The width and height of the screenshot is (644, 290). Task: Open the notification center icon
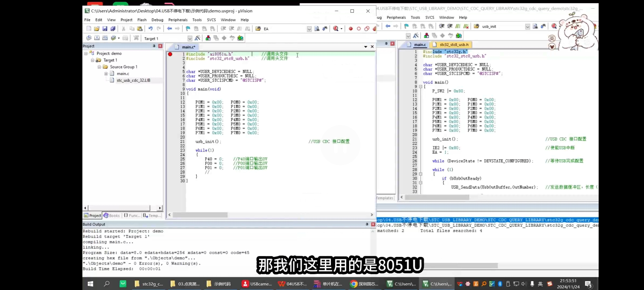(x=588, y=284)
